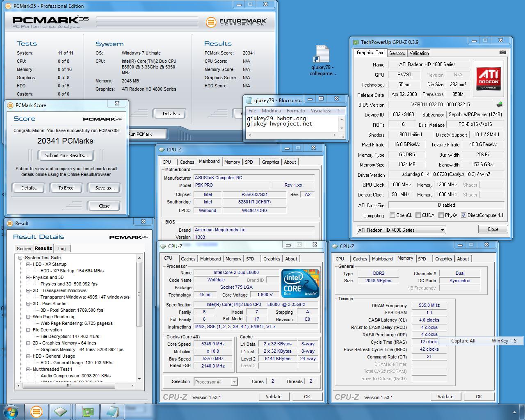525x420 pixels.
Task: Open the Formato menu in Notepad
Action: pyautogui.click(x=296, y=111)
